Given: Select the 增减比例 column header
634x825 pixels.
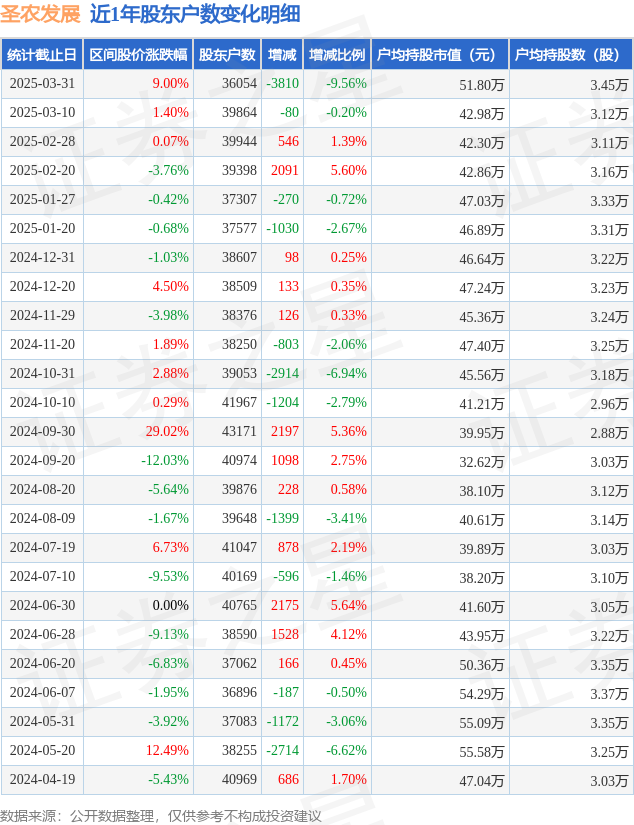Looking at the screenshot, I should pyautogui.click(x=337, y=55).
